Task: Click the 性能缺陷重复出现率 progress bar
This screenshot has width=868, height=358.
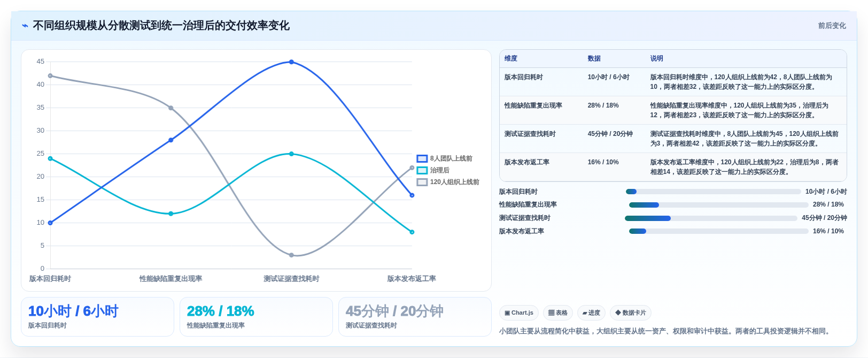Action: (719, 205)
